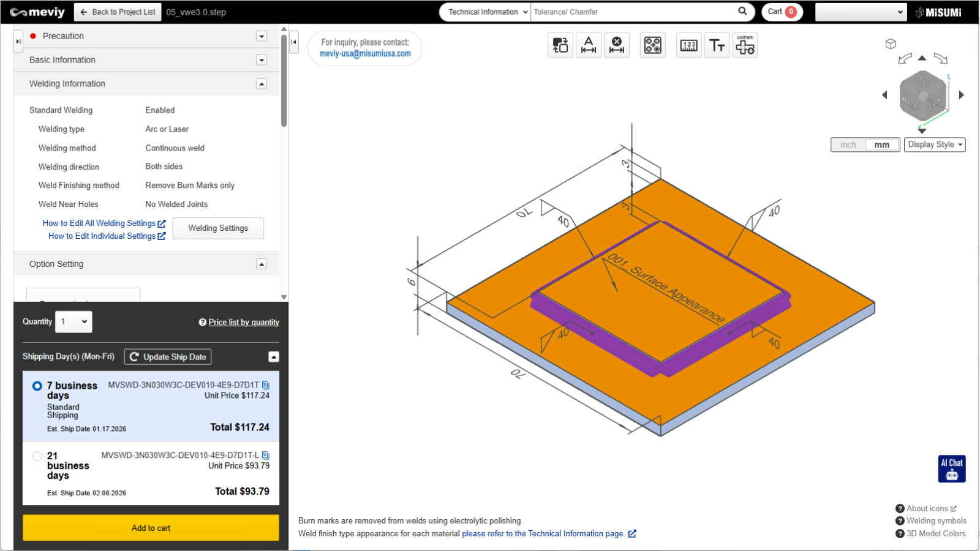Open the Display Style dropdown

click(x=935, y=145)
